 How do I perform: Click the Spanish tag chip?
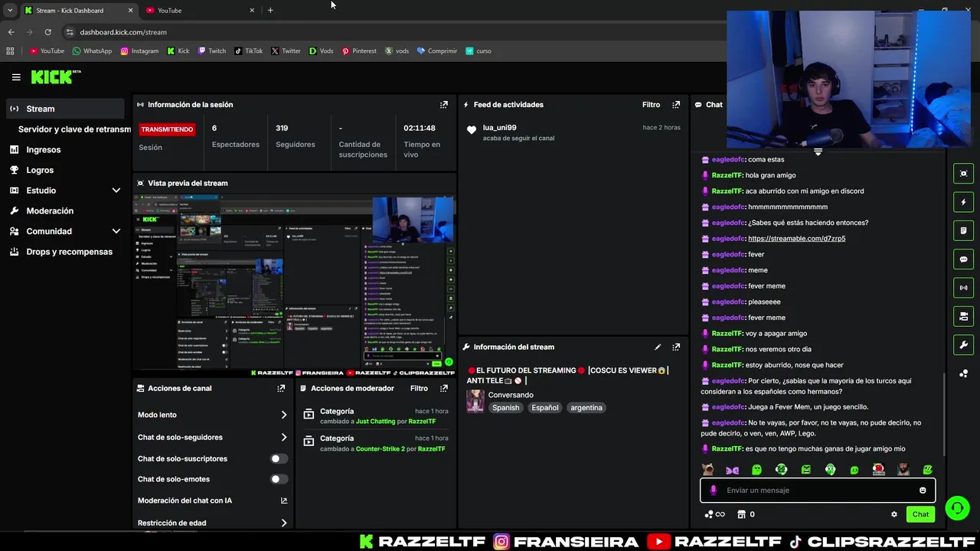[x=505, y=408]
